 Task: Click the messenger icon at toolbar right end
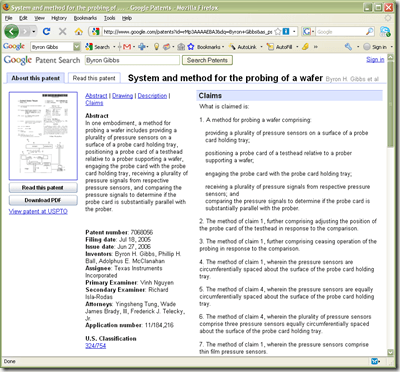click(385, 31)
